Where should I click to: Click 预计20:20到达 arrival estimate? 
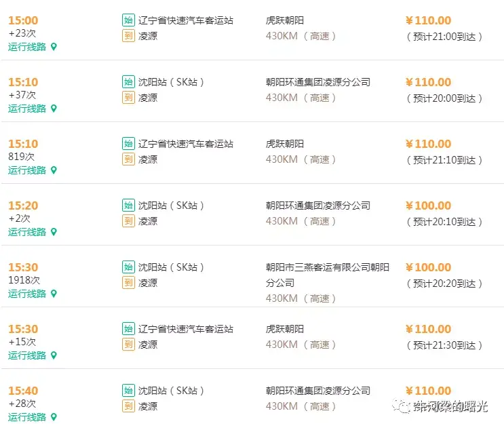[444, 284]
